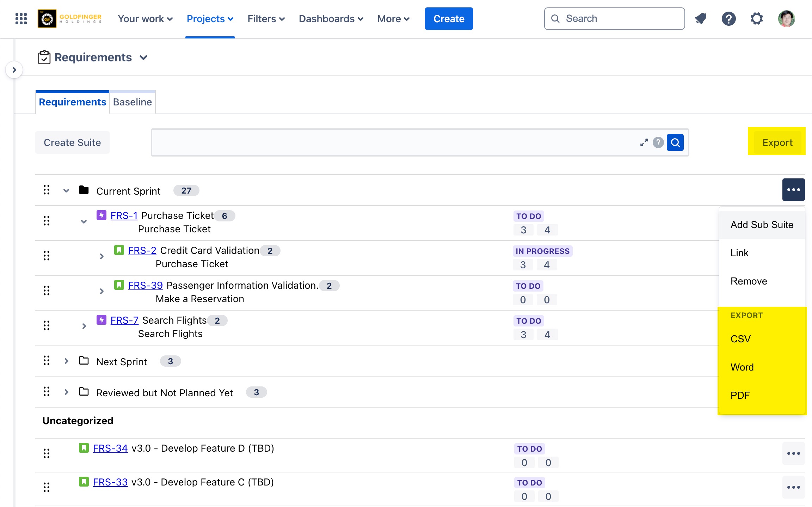Click the green story icon beside FRS-2

coord(119,250)
